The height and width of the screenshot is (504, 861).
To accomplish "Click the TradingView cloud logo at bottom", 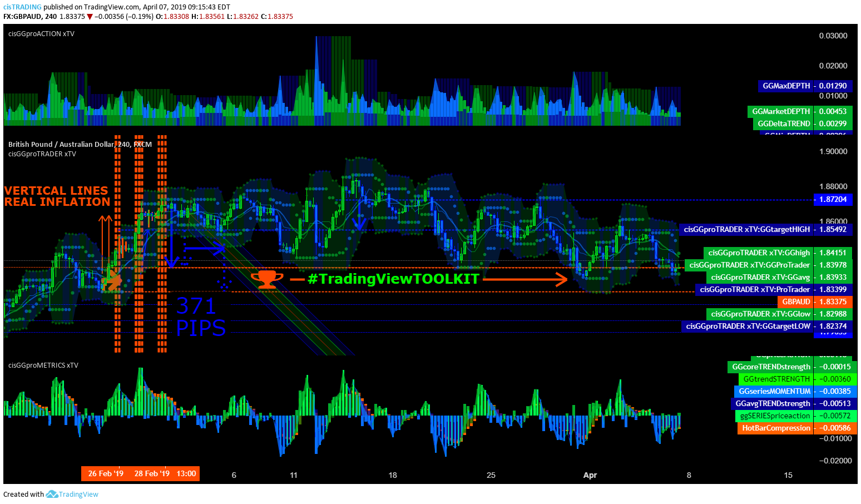I will pos(52,494).
